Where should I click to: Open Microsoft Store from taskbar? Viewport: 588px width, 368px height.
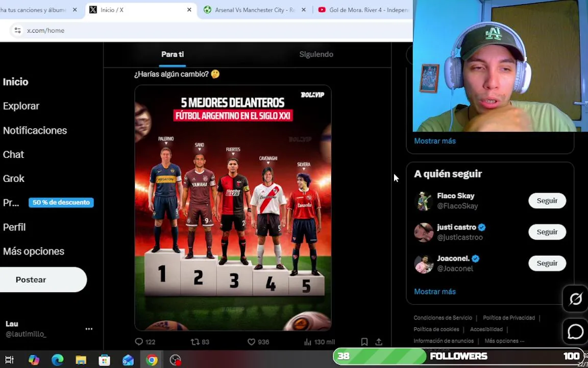[104, 360]
